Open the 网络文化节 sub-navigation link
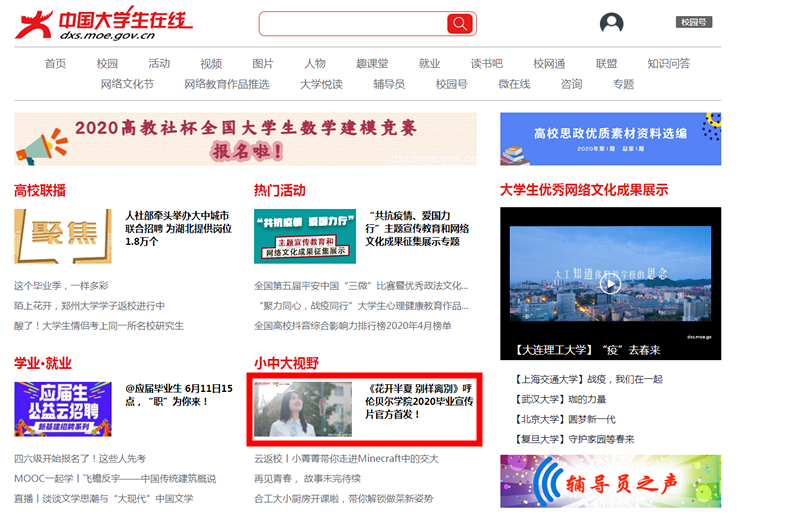 (127, 85)
